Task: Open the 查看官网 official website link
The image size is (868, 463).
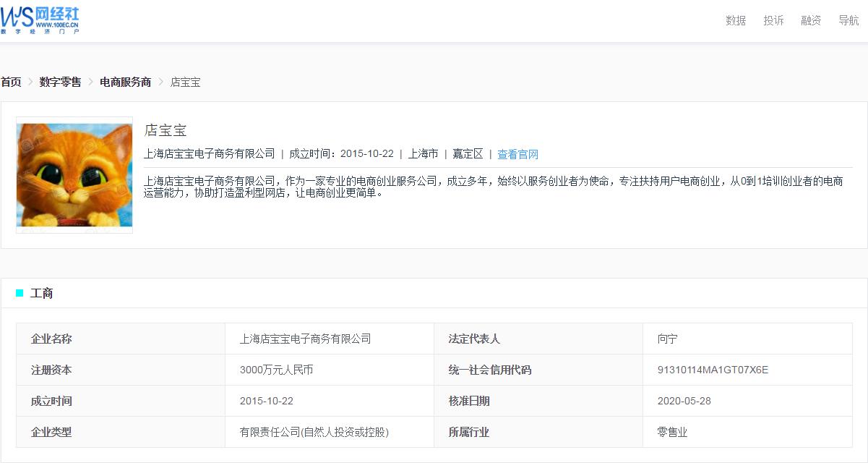Action: click(517, 153)
